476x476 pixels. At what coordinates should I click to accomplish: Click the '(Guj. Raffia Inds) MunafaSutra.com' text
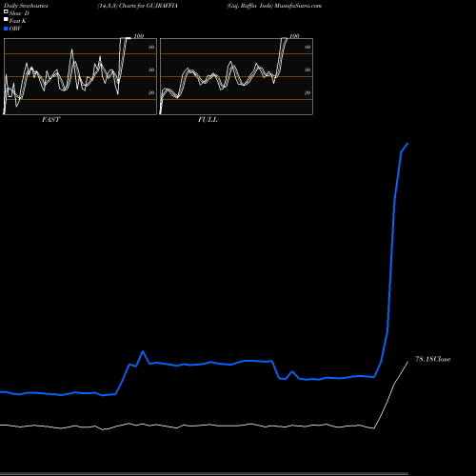point(274,6)
